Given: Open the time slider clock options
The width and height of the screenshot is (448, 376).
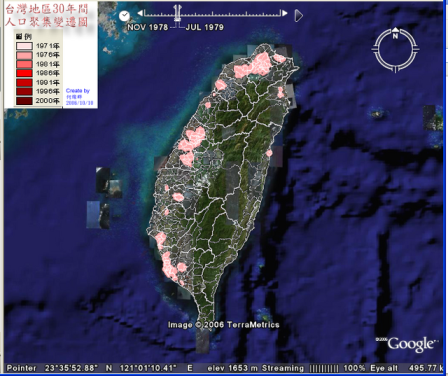Looking at the screenshot, I should pos(124,16).
